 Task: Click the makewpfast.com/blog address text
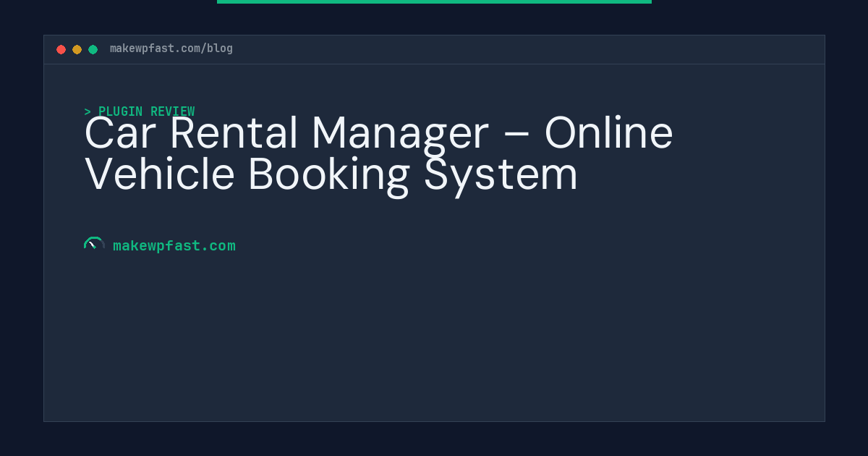(x=171, y=48)
